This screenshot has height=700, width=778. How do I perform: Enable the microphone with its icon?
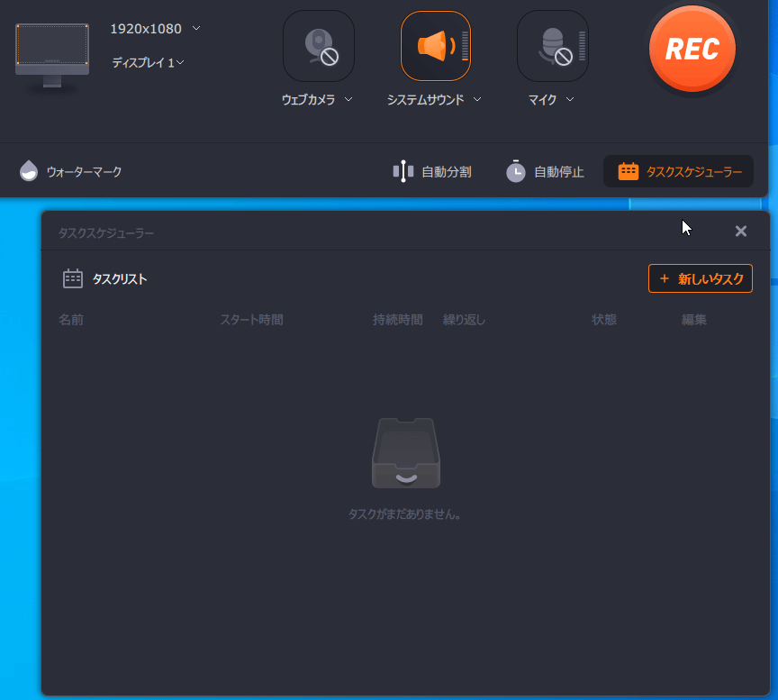pyautogui.click(x=552, y=46)
